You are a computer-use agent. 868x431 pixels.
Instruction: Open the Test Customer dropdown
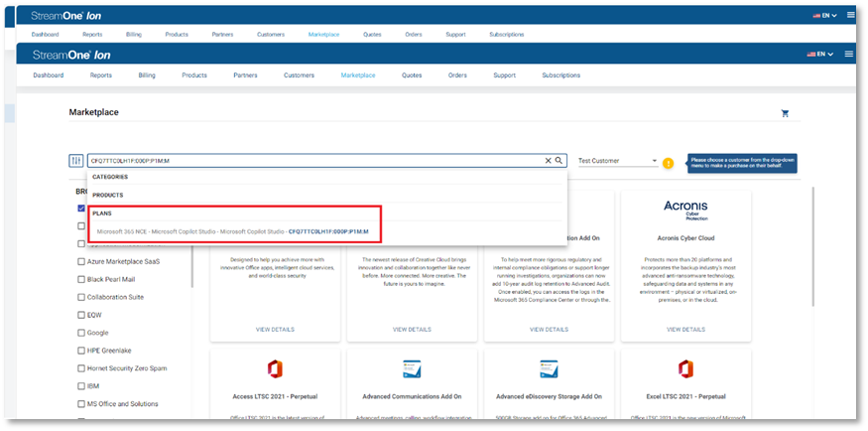[x=618, y=161]
